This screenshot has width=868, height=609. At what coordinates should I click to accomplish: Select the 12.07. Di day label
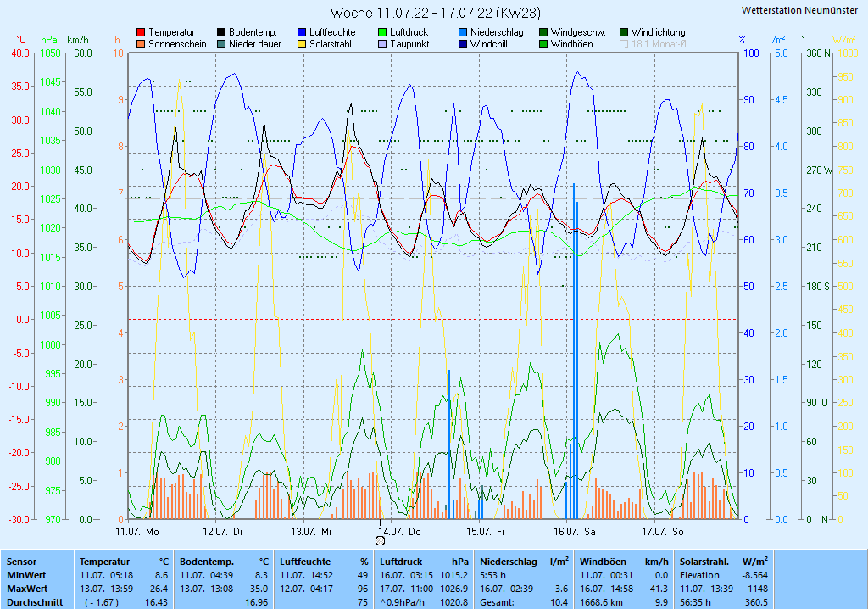click(x=222, y=532)
